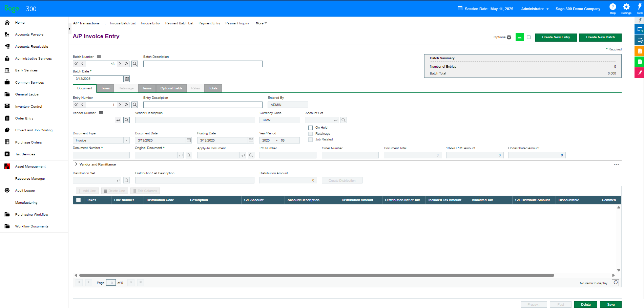644x308 pixels.
Task: Click the Entry Description field
Action: [203, 105]
